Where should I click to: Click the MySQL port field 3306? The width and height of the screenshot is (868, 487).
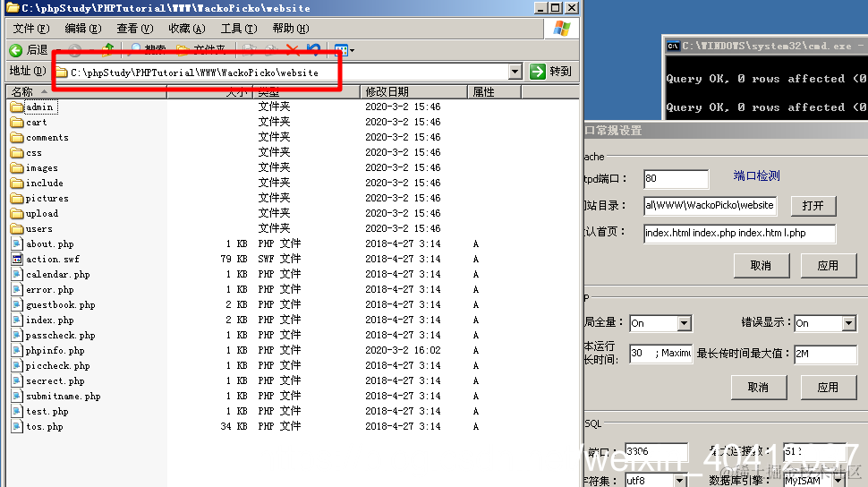656,451
